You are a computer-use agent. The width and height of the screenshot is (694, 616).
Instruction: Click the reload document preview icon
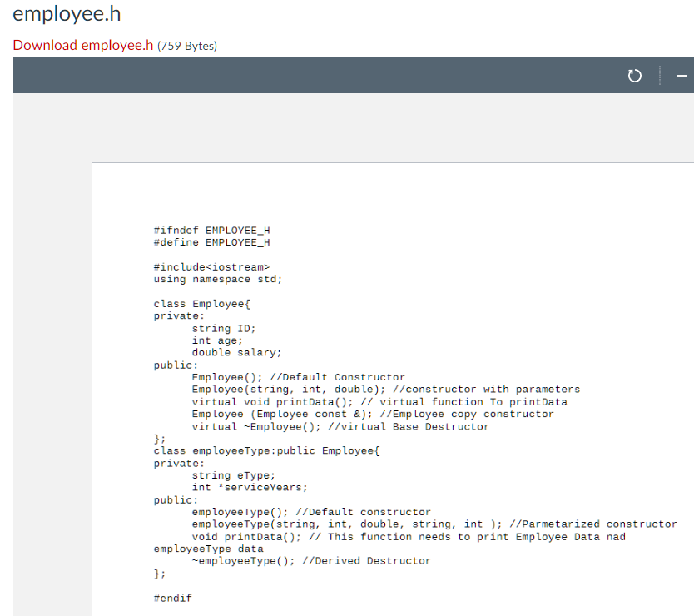pos(634,75)
